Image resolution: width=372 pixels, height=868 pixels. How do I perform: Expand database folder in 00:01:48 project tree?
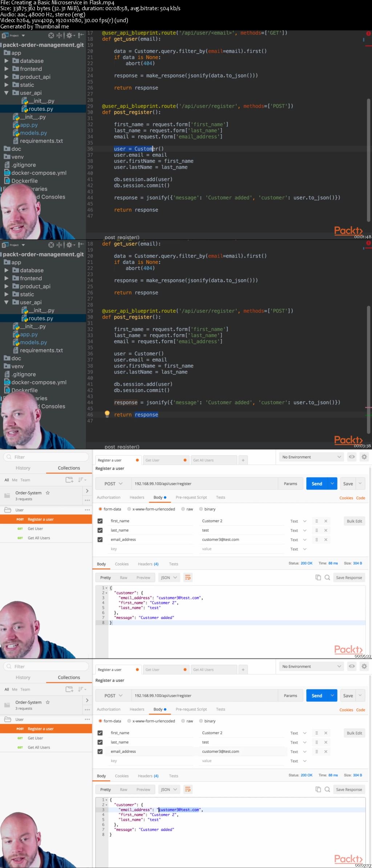pos(6,61)
